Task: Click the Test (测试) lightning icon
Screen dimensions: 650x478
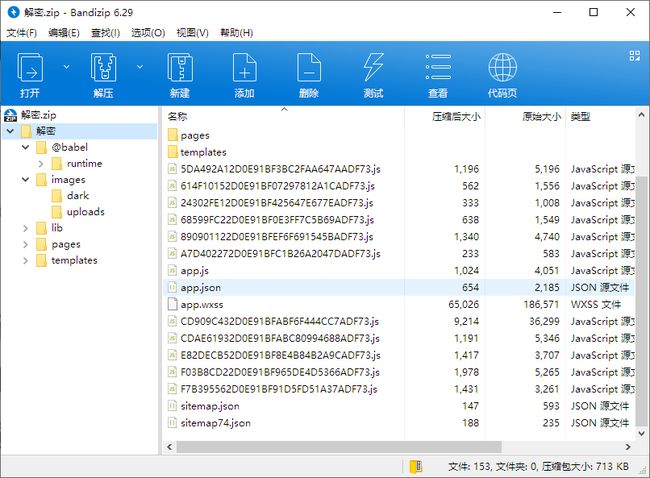Action: click(374, 75)
